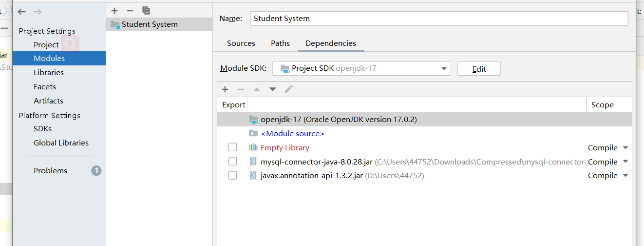Screen dimensions: 644x246
Task: Select Student System in the module list
Action: [x=159, y=24]
